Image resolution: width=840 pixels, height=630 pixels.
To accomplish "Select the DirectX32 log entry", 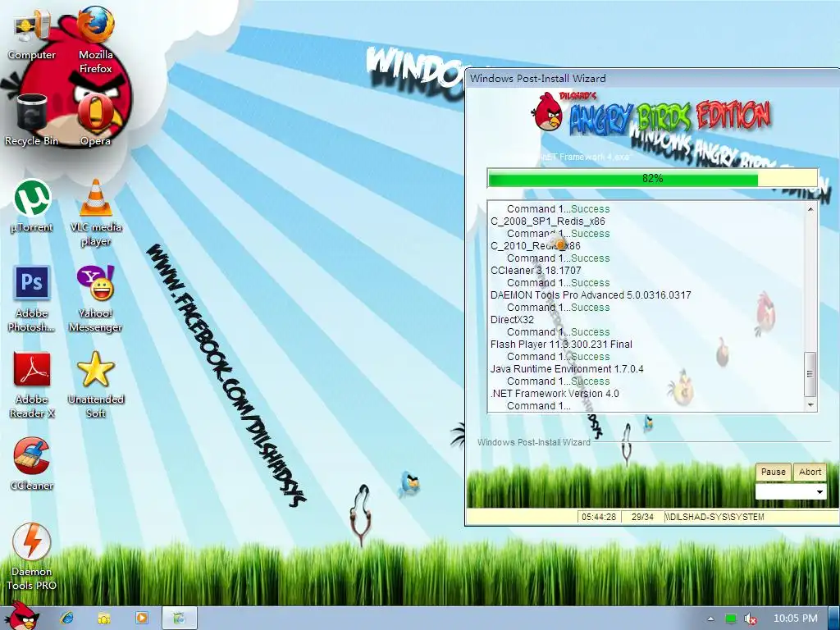I will [x=512, y=320].
